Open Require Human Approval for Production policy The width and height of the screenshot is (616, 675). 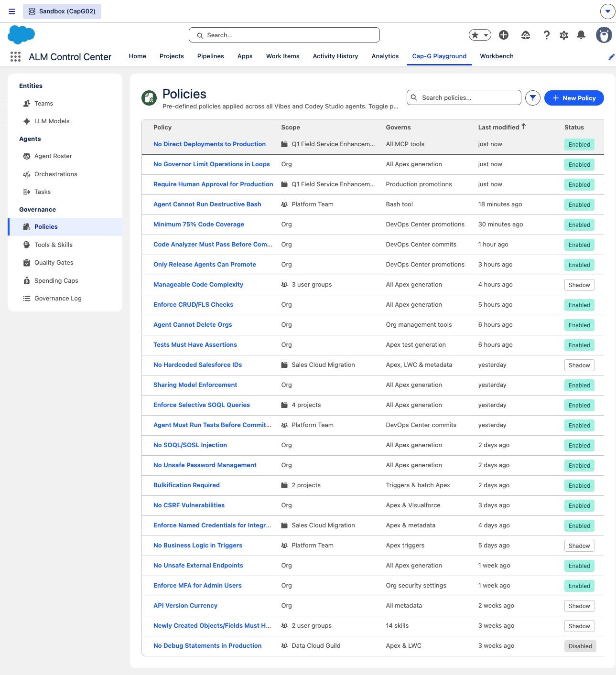tap(213, 184)
